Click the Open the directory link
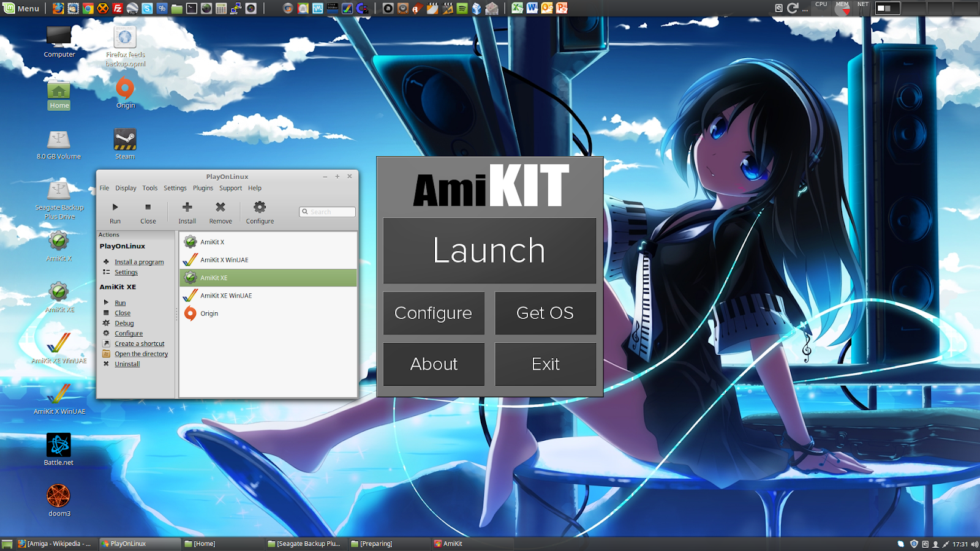 [141, 354]
